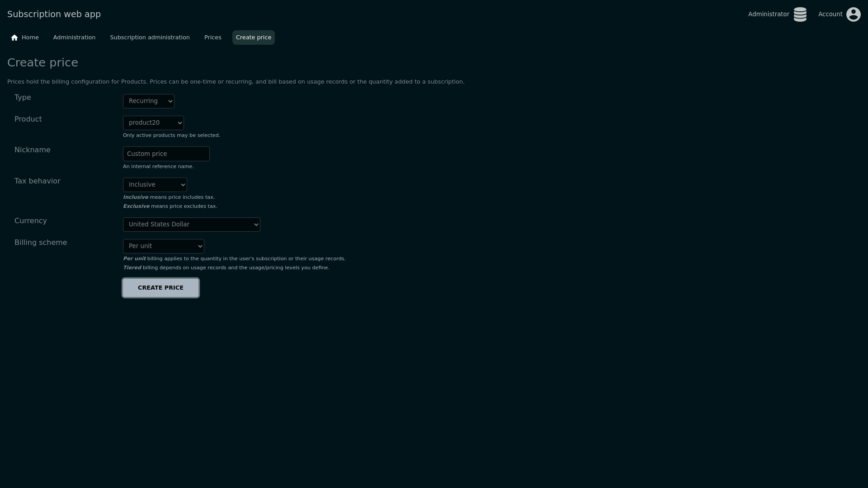This screenshot has width=868, height=488.
Task: Select the Create price breadcrumb tab
Action: tap(253, 38)
